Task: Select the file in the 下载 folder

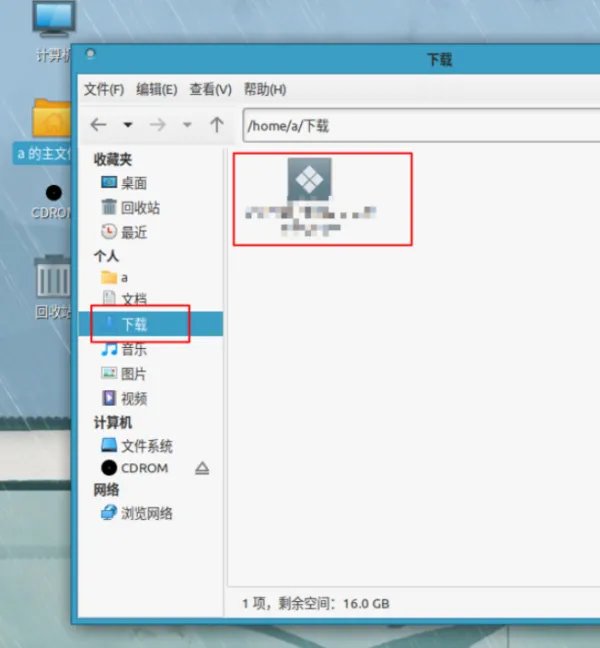Action: (x=310, y=197)
